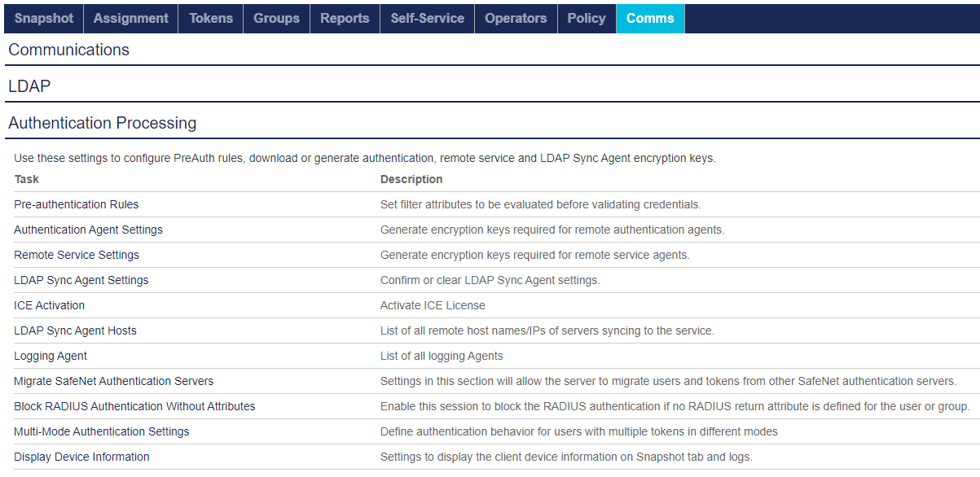980x477 pixels.
Task: Open the Operators tab
Action: 516,18
